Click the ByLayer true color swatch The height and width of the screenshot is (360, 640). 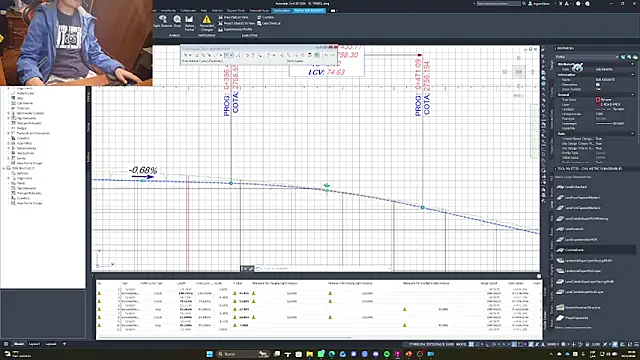click(598, 100)
